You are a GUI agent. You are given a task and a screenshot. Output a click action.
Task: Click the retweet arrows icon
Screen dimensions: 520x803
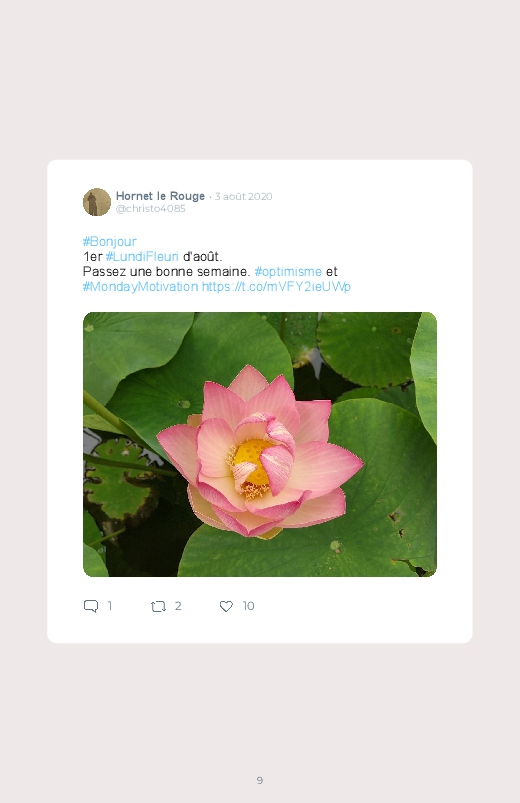pos(158,606)
